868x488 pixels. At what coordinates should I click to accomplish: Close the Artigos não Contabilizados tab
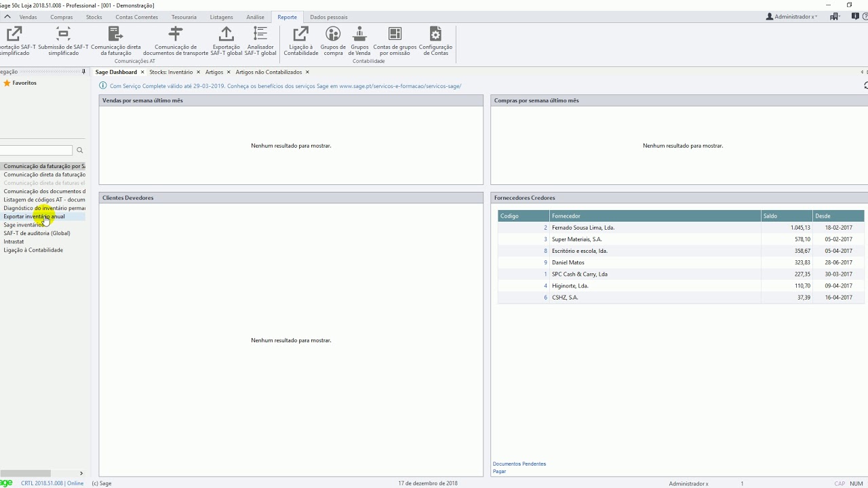[x=307, y=72]
